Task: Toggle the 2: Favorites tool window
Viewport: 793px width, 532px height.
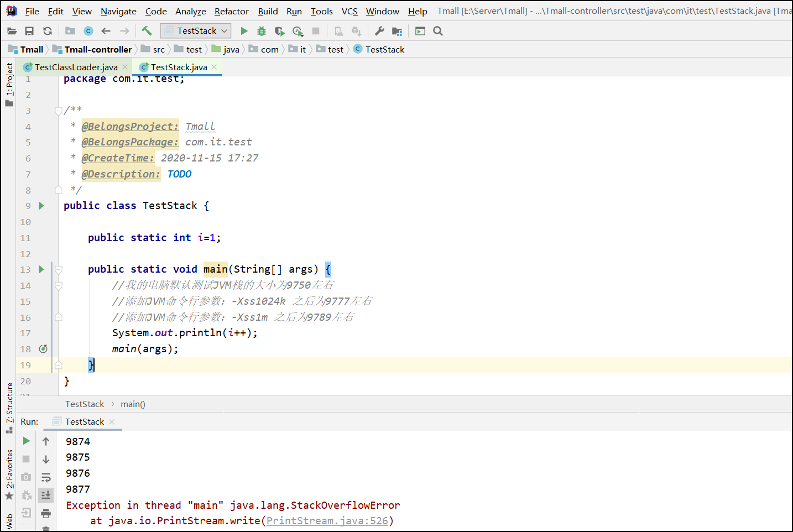Action: 9,474
